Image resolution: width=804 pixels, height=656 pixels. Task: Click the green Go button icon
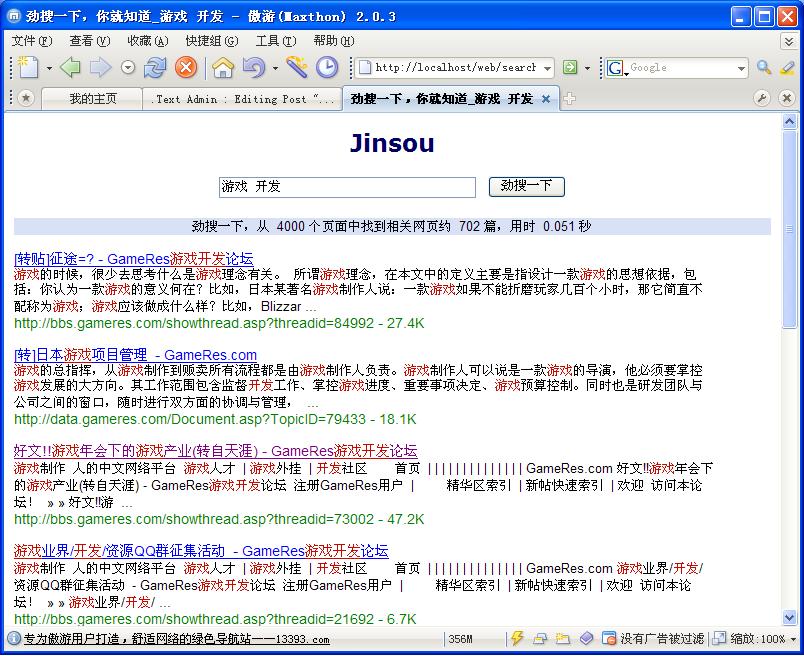click(570, 67)
